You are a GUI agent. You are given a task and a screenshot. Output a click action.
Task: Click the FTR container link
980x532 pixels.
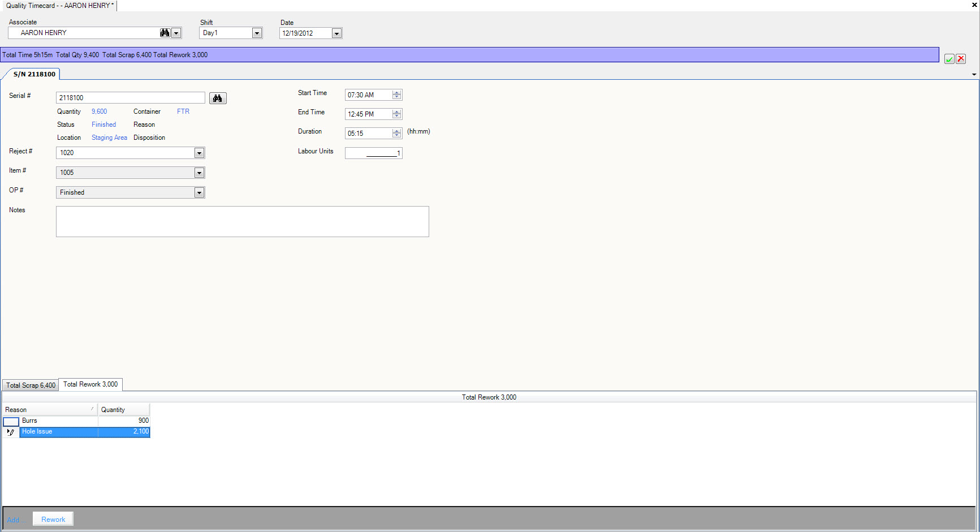[x=183, y=111]
